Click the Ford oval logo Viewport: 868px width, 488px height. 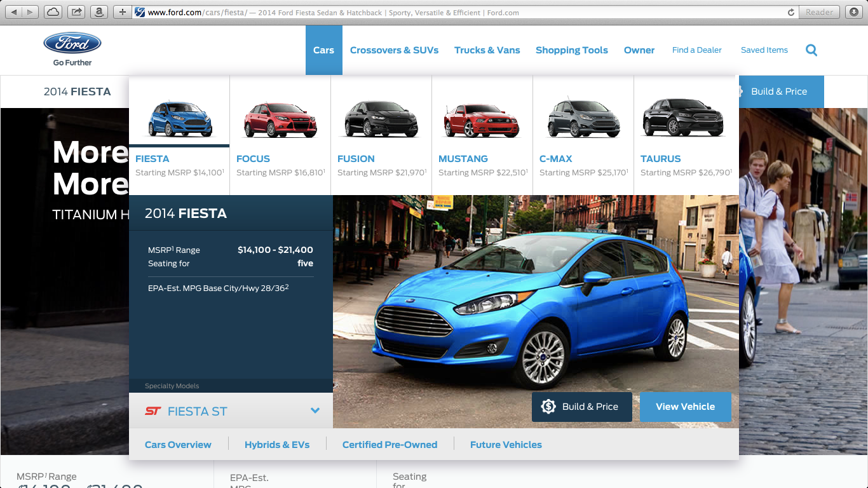72,43
